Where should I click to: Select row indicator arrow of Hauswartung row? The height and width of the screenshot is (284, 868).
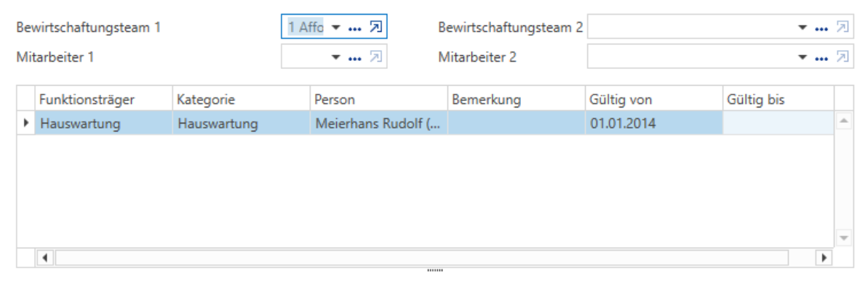point(26,123)
